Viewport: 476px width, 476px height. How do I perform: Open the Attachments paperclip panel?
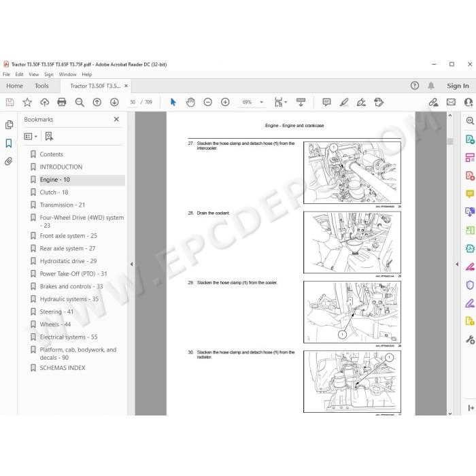[x=8, y=161]
